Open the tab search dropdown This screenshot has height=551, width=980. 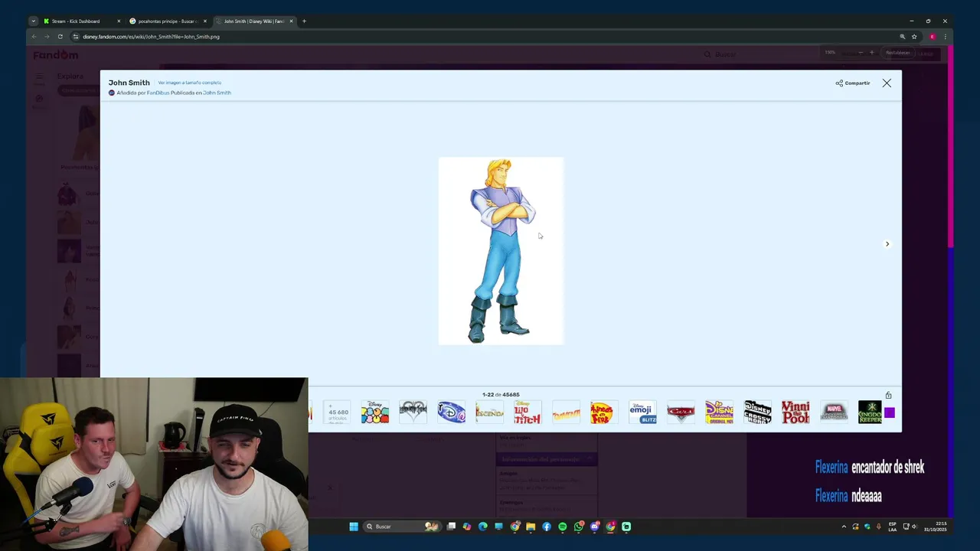click(x=33, y=21)
